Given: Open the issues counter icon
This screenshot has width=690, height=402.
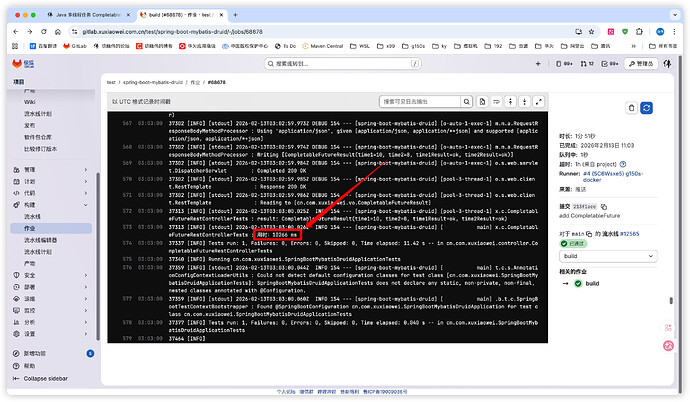Looking at the screenshot, I should tap(564, 64).
